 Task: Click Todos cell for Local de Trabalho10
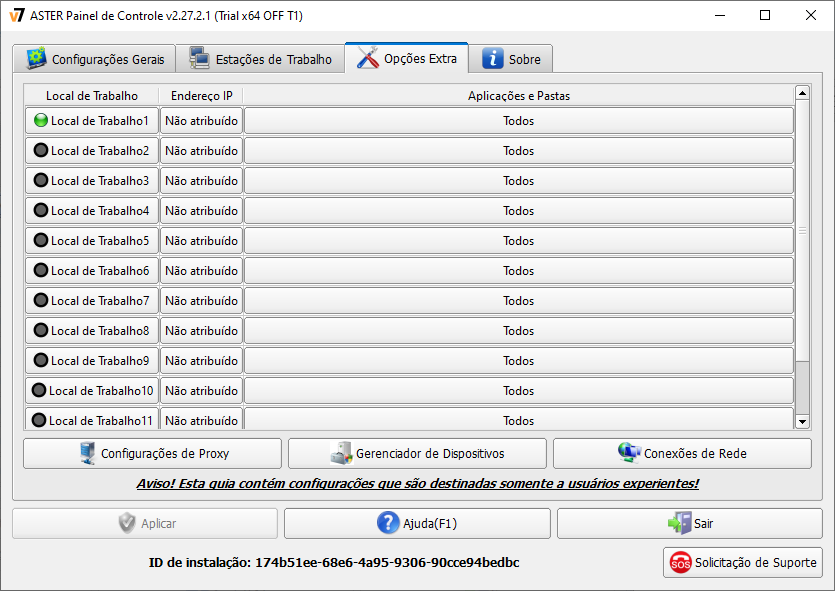point(519,390)
